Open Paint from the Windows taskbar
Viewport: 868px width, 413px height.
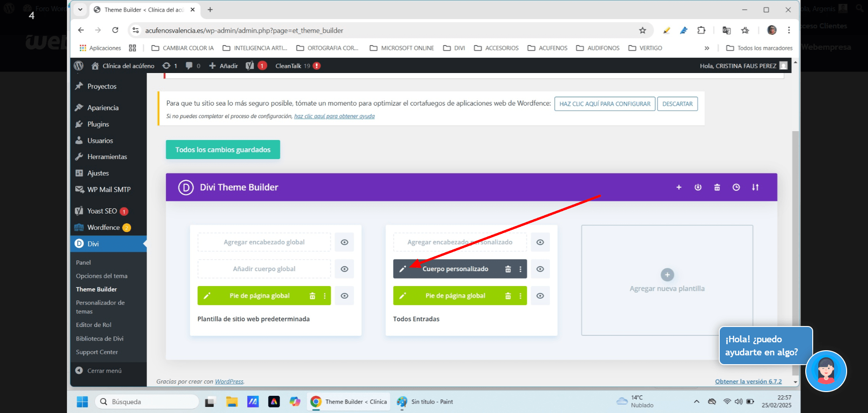point(426,402)
